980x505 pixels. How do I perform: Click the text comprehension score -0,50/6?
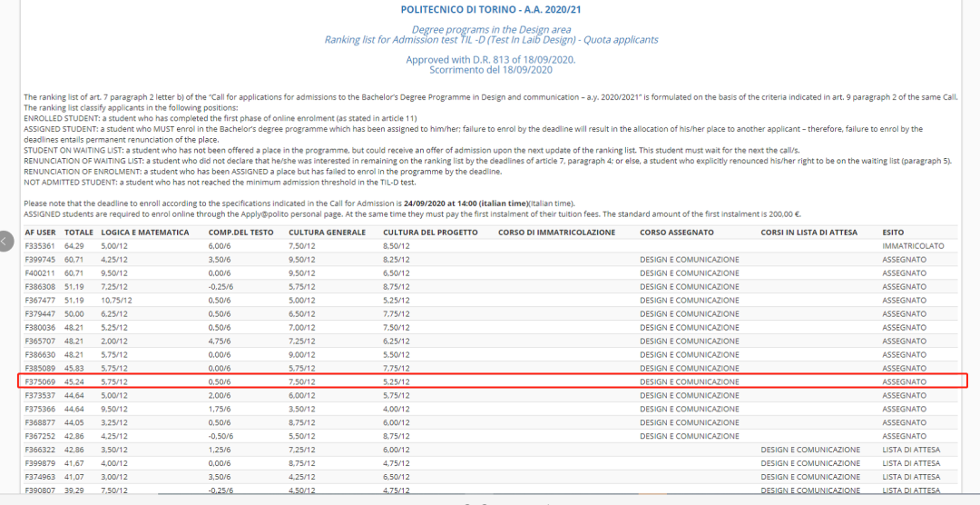(222, 436)
